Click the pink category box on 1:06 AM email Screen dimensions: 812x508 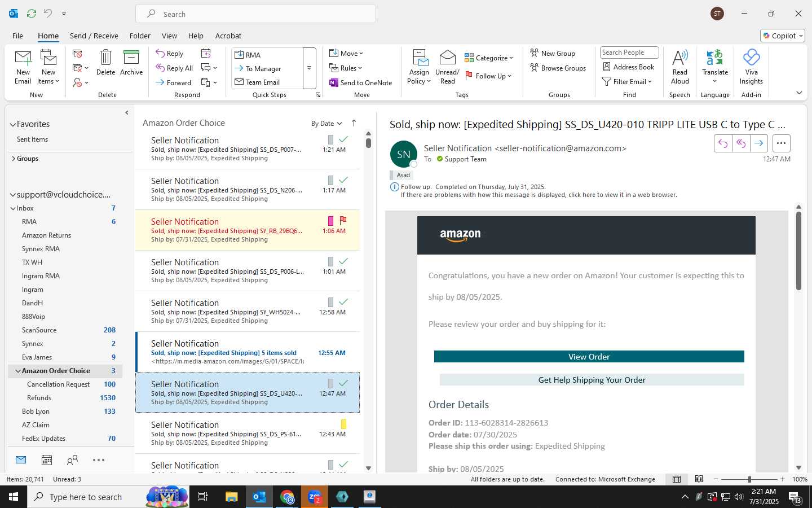330,221
